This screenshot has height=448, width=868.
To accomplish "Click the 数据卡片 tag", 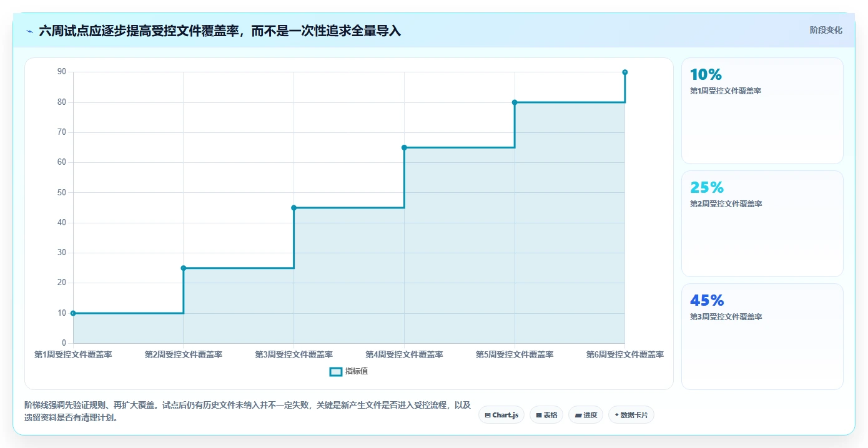I will click(631, 415).
